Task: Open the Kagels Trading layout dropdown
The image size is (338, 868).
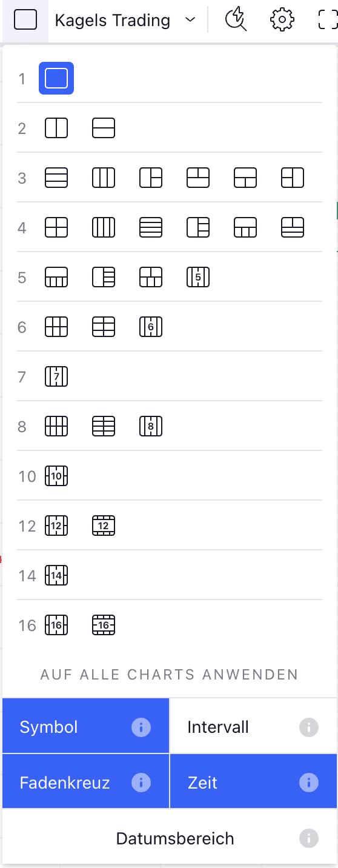Action: click(x=125, y=20)
